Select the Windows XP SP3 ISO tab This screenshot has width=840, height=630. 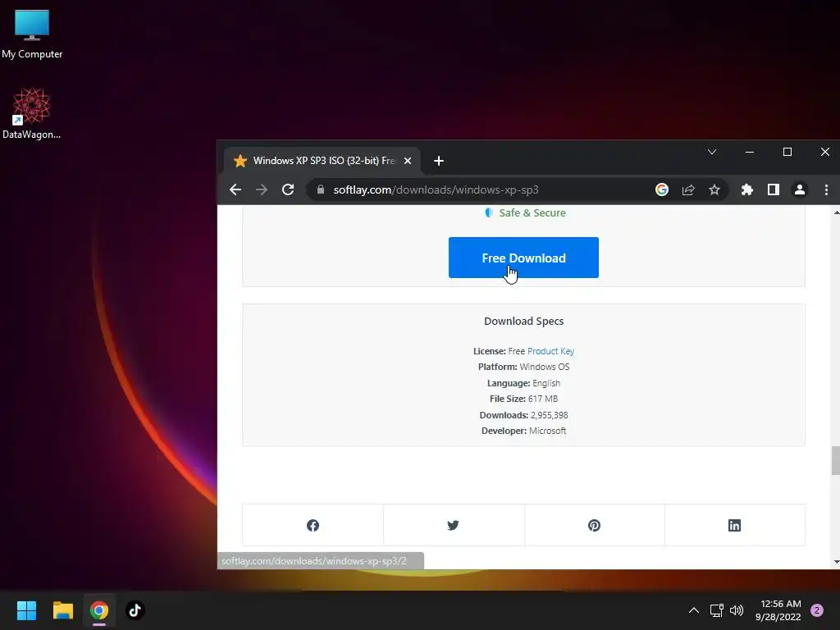322,161
